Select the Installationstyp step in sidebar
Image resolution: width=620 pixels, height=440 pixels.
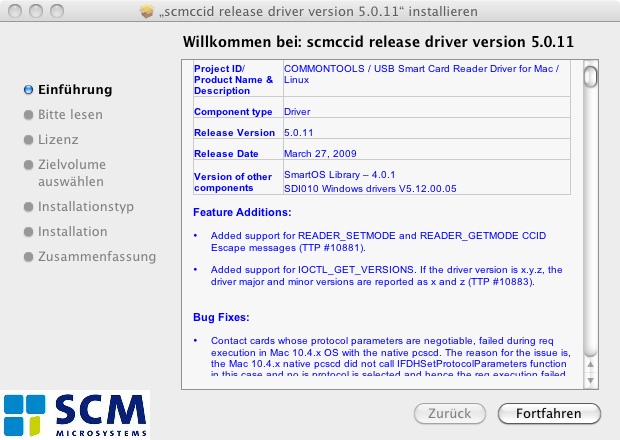tap(86, 207)
